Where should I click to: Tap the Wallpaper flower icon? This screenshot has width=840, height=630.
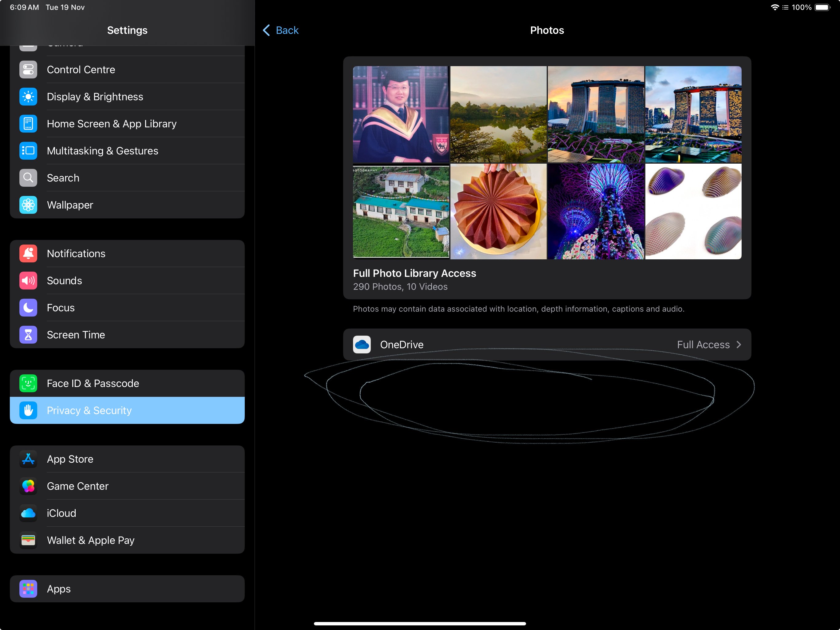(28, 205)
